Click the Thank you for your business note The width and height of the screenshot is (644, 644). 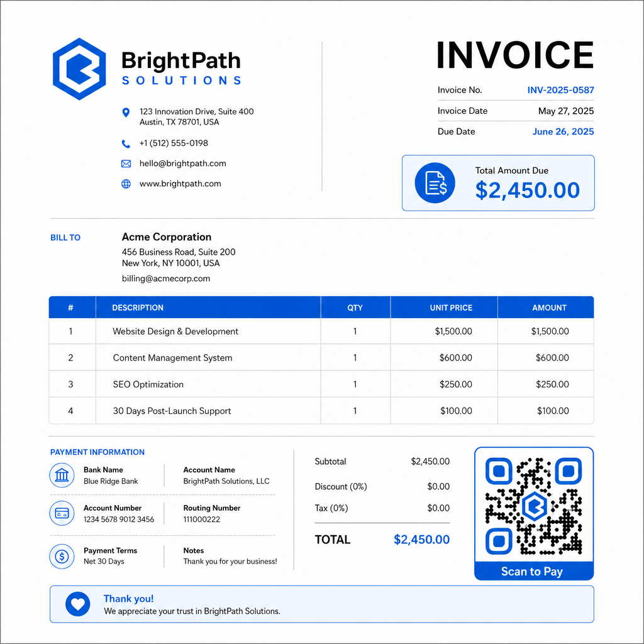click(x=230, y=561)
